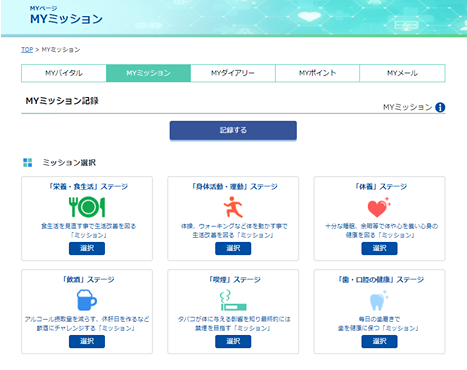This screenshot has width=467, height=370.
Task: Click the blue tooth dental icon
Action: (x=379, y=300)
